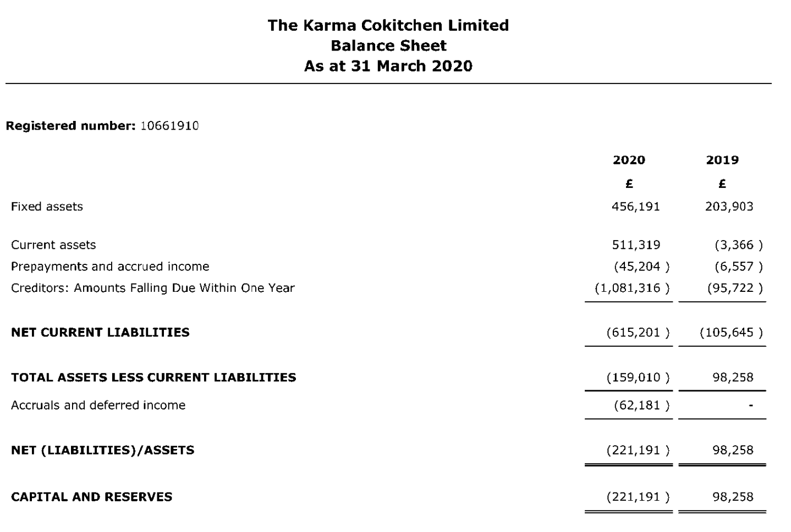The image size is (791, 532).
Task: Select the 2020 column header
Action: (x=629, y=160)
